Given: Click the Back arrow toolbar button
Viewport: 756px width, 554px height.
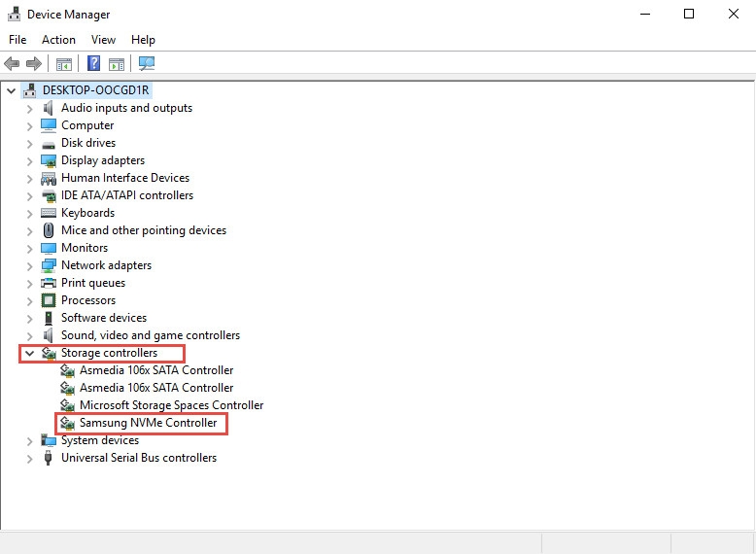Looking at the screenshot, I should (x=12, y=63).
